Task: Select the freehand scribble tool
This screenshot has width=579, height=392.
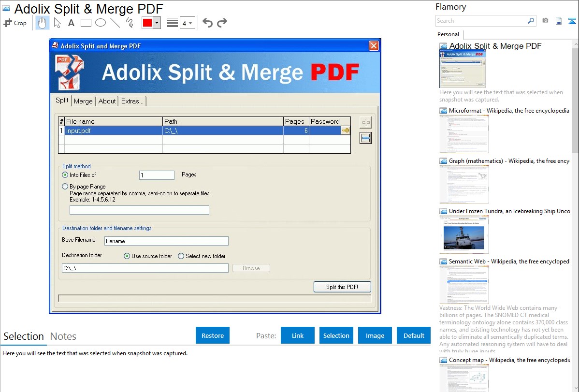Action: (130, 23)
